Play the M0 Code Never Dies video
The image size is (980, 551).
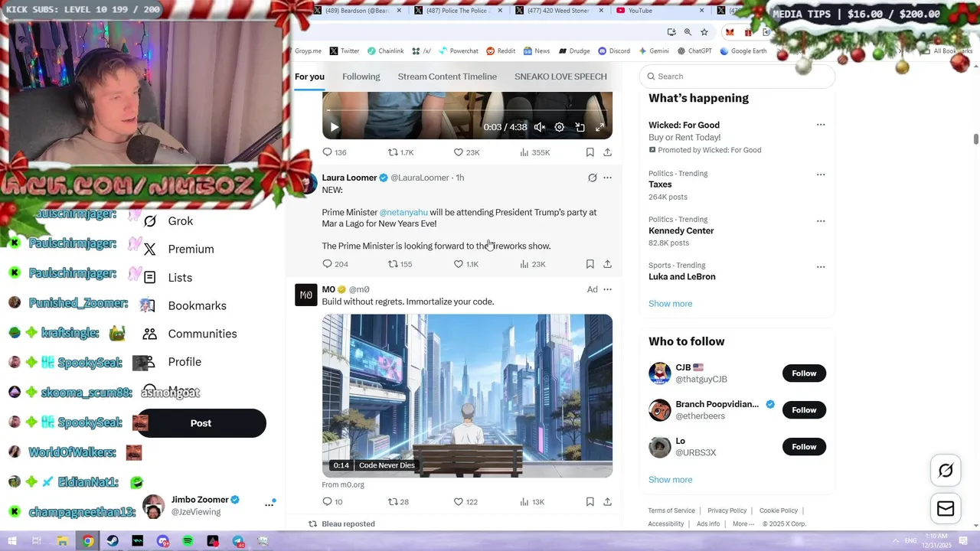coord(467,396)
